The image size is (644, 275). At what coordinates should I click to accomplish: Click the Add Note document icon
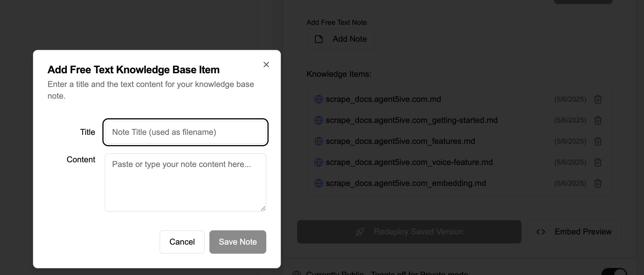319,39
